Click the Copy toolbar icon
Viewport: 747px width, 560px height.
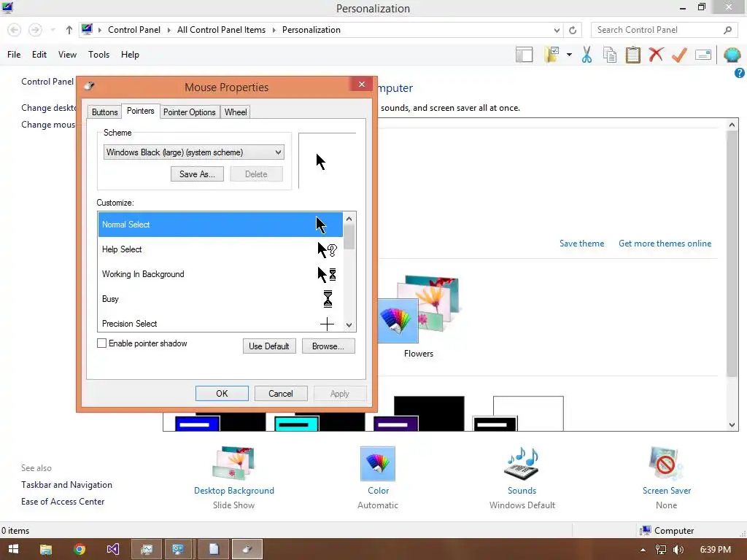tap(610, 55)
